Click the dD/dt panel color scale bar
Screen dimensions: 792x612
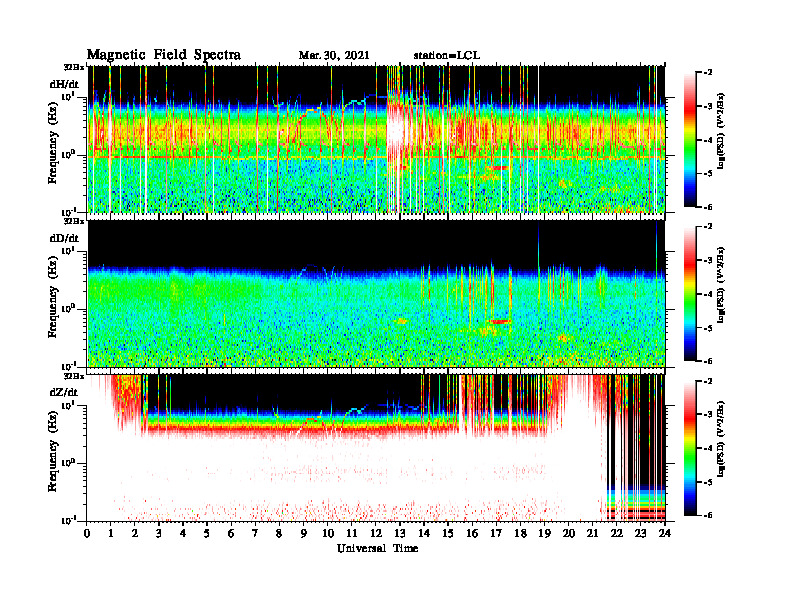click(x=690, y=293)
